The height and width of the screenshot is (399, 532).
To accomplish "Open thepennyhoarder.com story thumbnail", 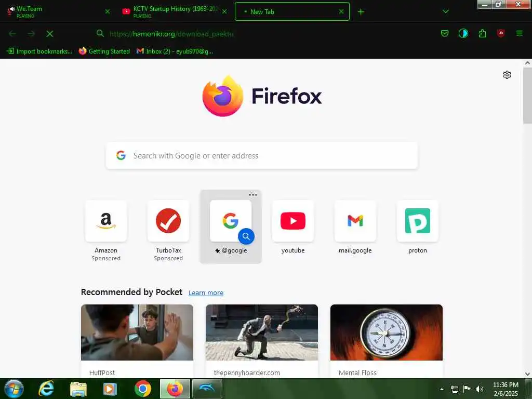I will click(262, 332).
